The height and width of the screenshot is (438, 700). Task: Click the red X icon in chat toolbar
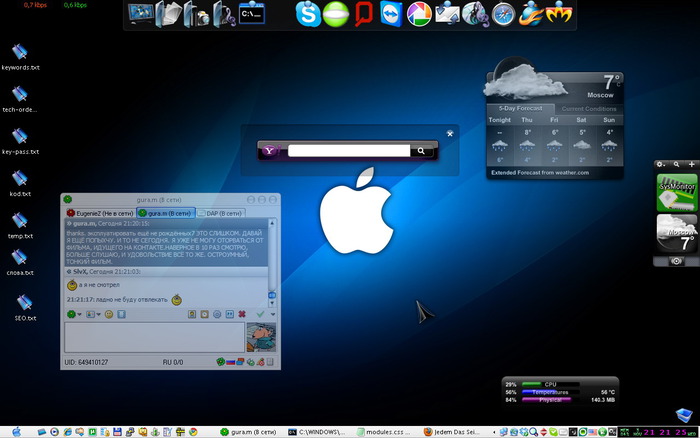pyautogui.click(x=242, y=314)
